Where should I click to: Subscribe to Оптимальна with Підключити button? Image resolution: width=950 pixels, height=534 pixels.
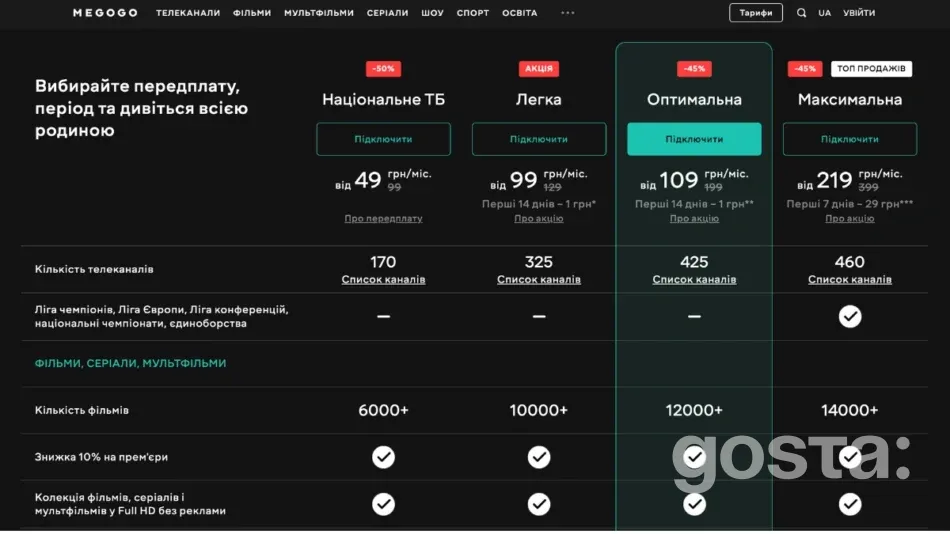[x=694, y=139]
